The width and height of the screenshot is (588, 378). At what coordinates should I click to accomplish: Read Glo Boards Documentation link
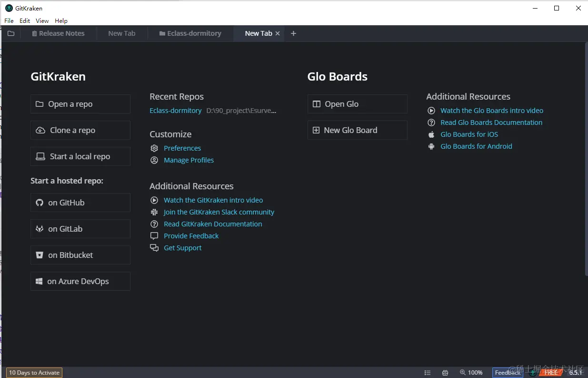491,123
